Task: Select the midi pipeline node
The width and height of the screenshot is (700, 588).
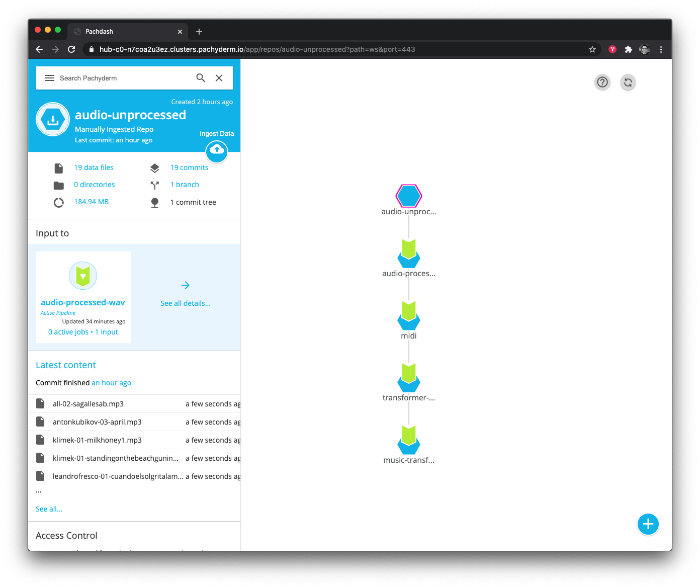Action: pyautogui.click(x=409, y=316)
